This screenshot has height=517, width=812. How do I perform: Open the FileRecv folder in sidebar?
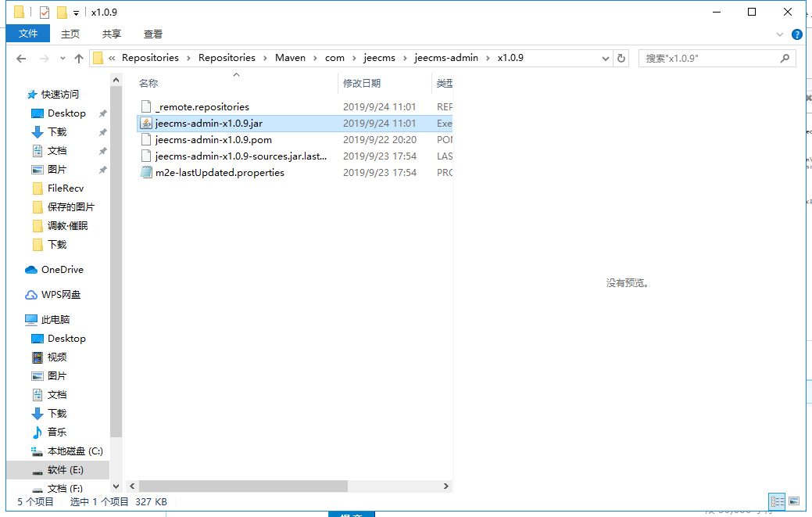click(65, 188)
